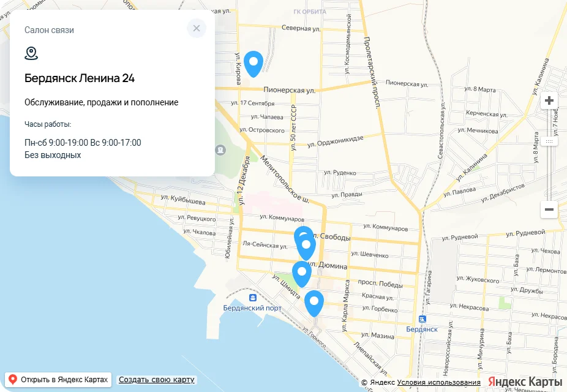Click the ул. Декабристов label
Screen dimensions: 567x392
point(503,193)
